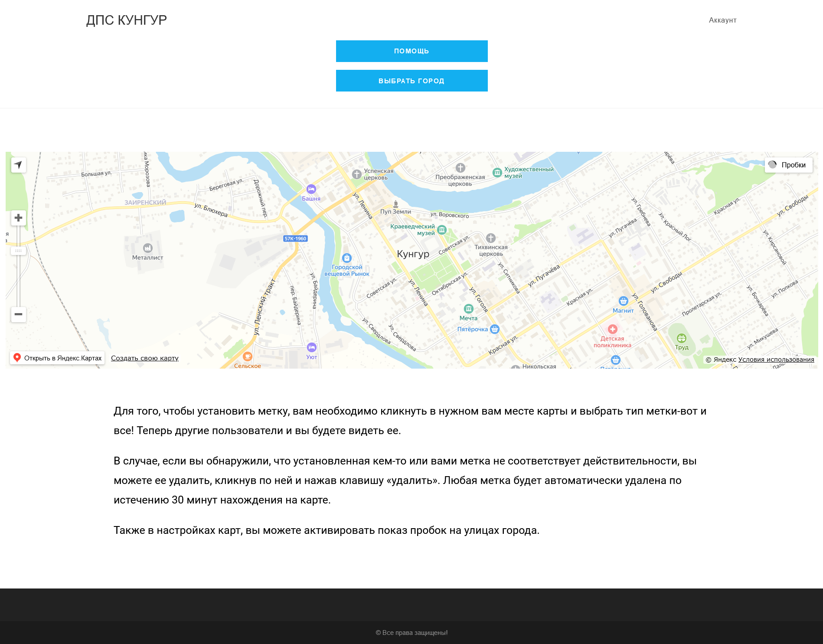The image size is (823, 644).
Task: Zoom out with the minus button
Action: (x=18, y=314)
